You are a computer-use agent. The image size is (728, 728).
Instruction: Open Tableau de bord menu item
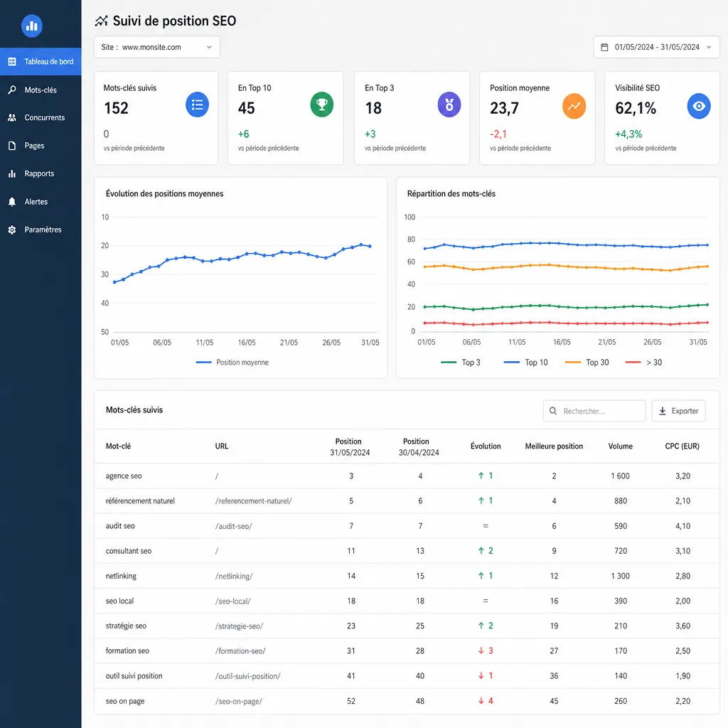[41, 61]
